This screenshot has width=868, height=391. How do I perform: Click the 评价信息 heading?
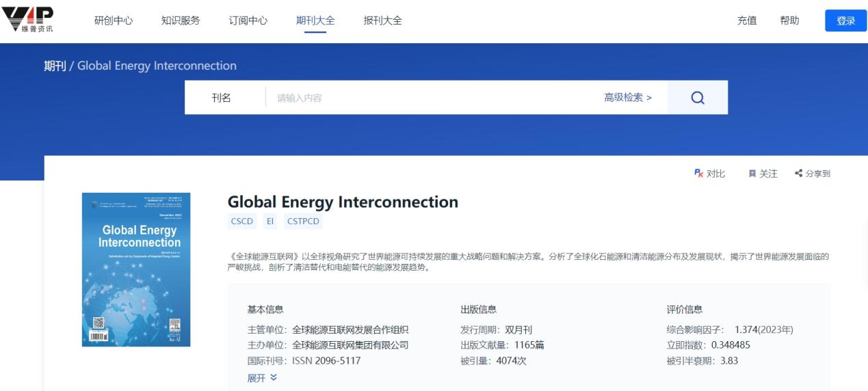685,310
